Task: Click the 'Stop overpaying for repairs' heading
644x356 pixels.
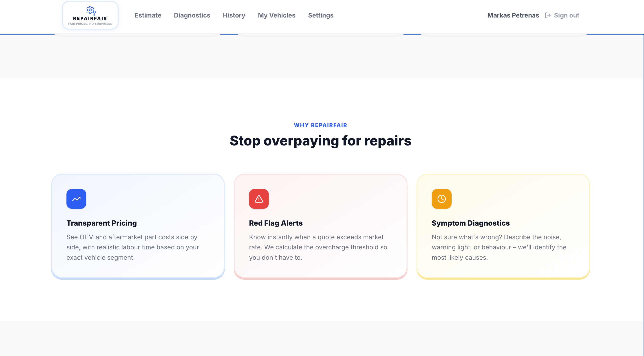Action: pos(320,141)
